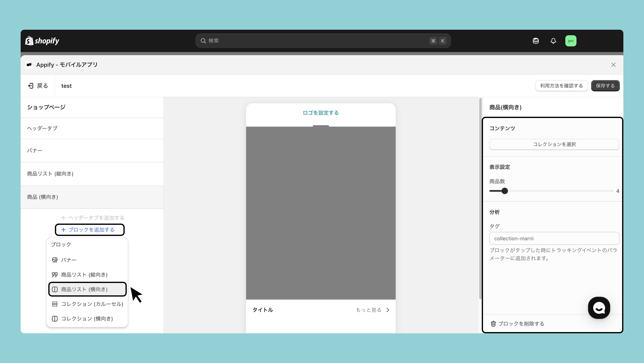Click コレクションを選択 button

(x=554, y=144)
